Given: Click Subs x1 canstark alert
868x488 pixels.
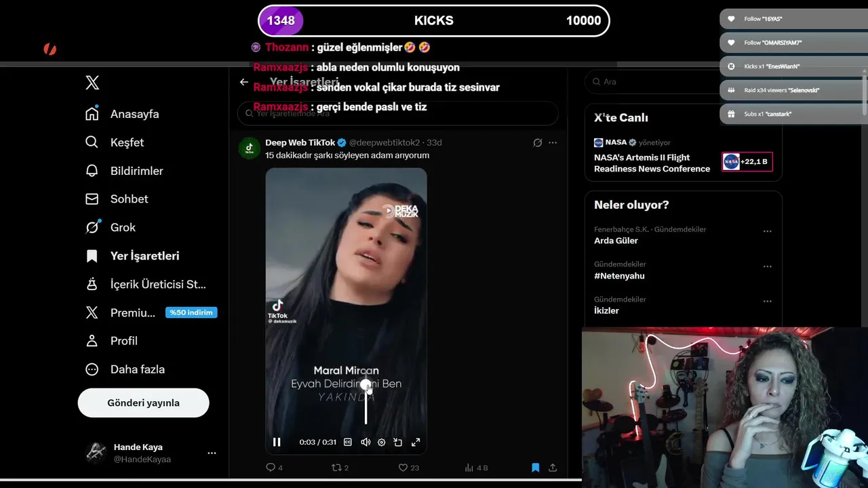Looking at the screenshot, I should click(x=792, y=114).
